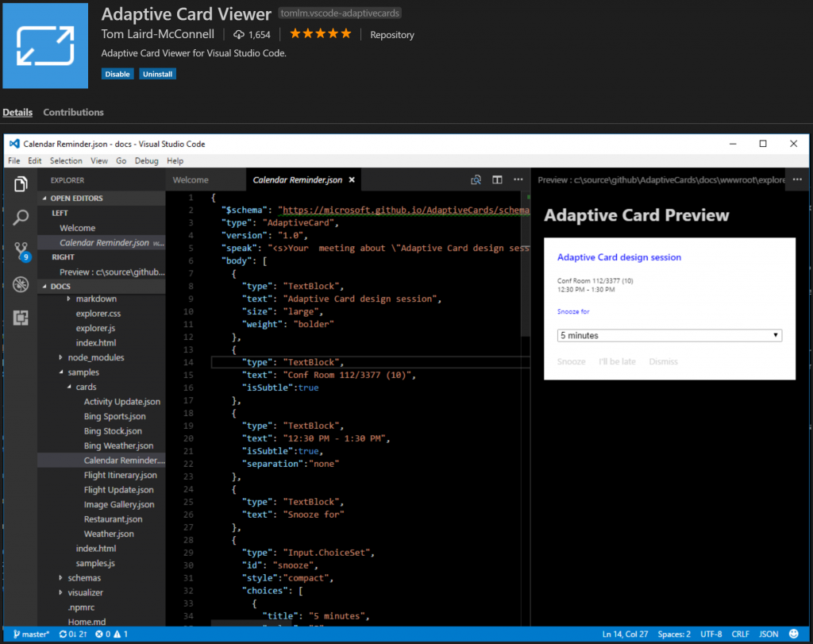
Task: Open the Selection menu
Action: [66, 160]
